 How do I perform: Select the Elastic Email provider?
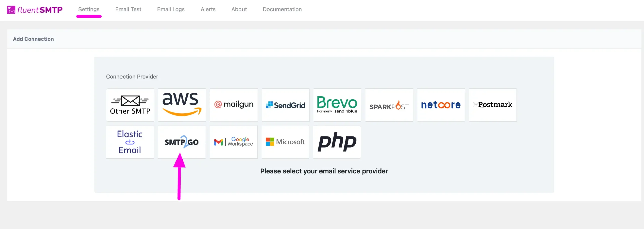[x=130, y=142]
